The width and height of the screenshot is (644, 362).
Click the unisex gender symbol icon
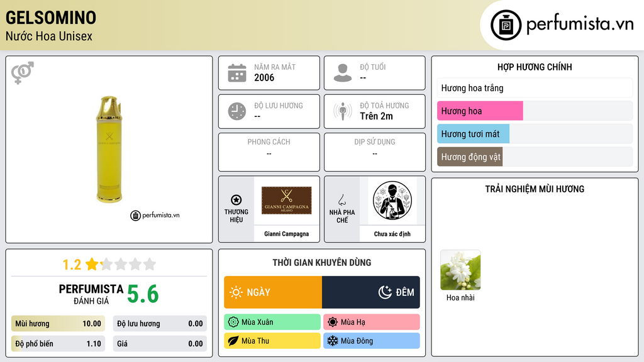point(23,73)
